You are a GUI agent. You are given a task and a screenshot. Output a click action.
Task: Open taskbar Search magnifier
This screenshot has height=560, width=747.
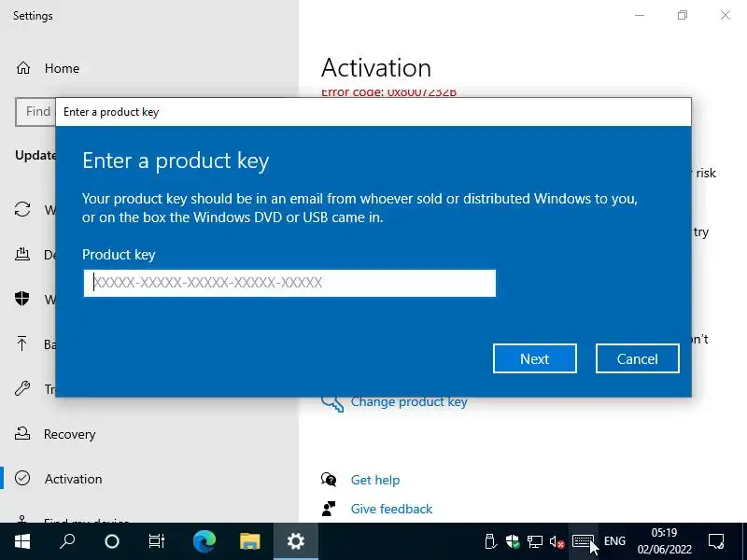click(x=67, y=541)
